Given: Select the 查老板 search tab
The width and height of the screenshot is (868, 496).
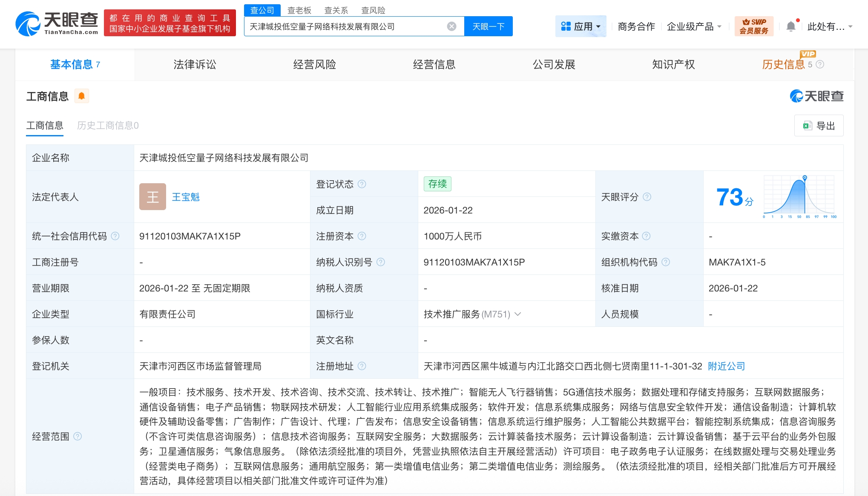Looking at the screenshot, I should coord(299,10).
